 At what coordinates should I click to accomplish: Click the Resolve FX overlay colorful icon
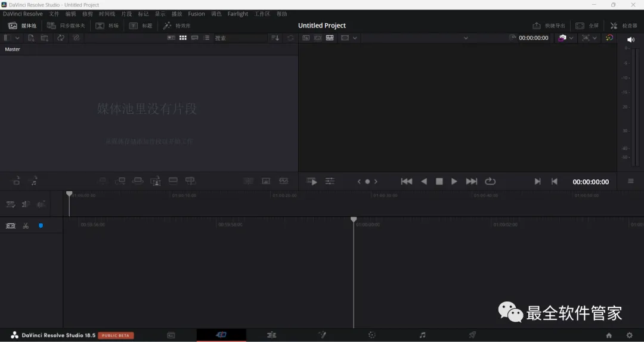pyautogui.click(x=609, y=38)
